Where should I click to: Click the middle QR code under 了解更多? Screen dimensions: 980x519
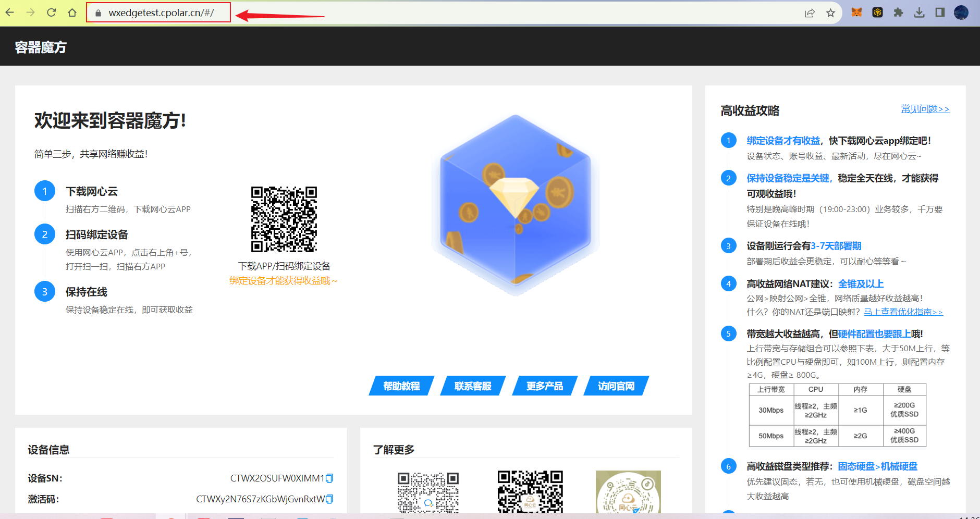530,492
